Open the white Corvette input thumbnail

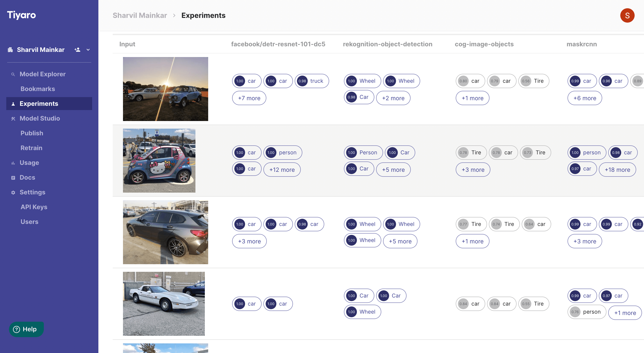164,304
